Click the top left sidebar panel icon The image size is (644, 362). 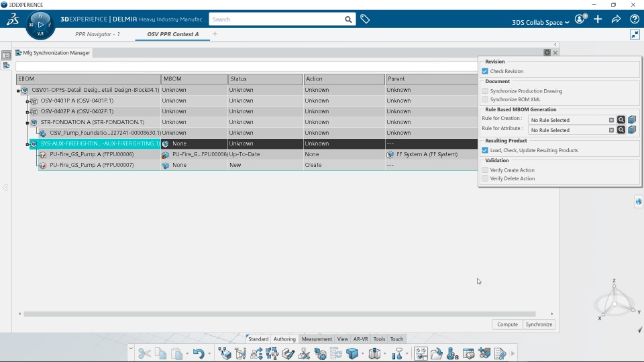click(6, 55)
